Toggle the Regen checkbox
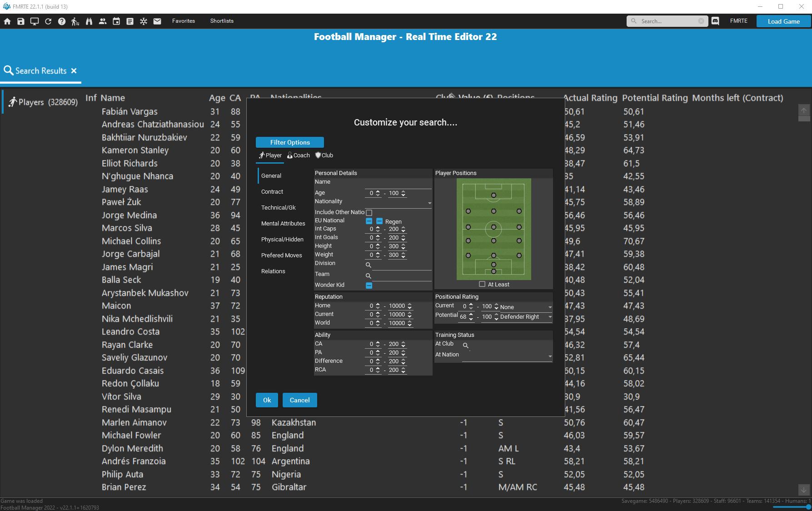812x511 pixels. 379,221
